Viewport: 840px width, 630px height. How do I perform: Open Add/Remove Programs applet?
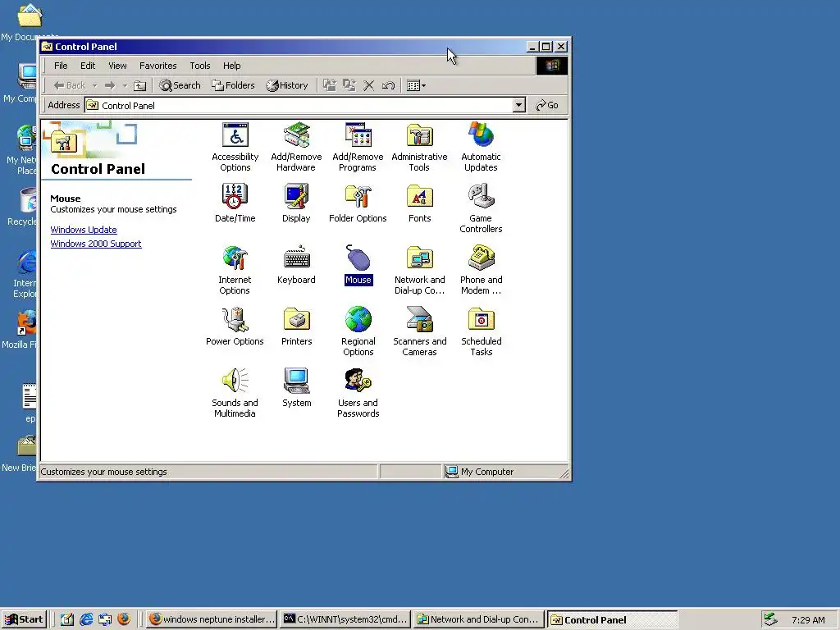click(x=358, y=147)
